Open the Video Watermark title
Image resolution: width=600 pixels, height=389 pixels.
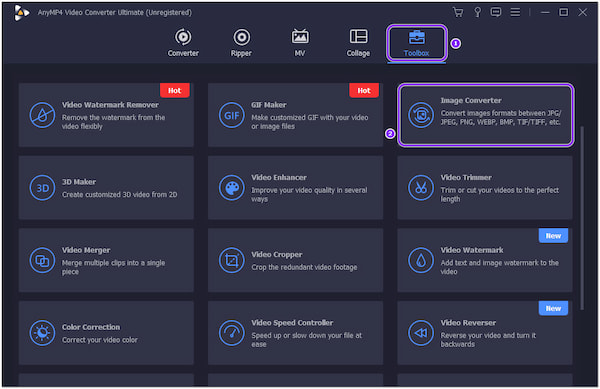point(472,250)
